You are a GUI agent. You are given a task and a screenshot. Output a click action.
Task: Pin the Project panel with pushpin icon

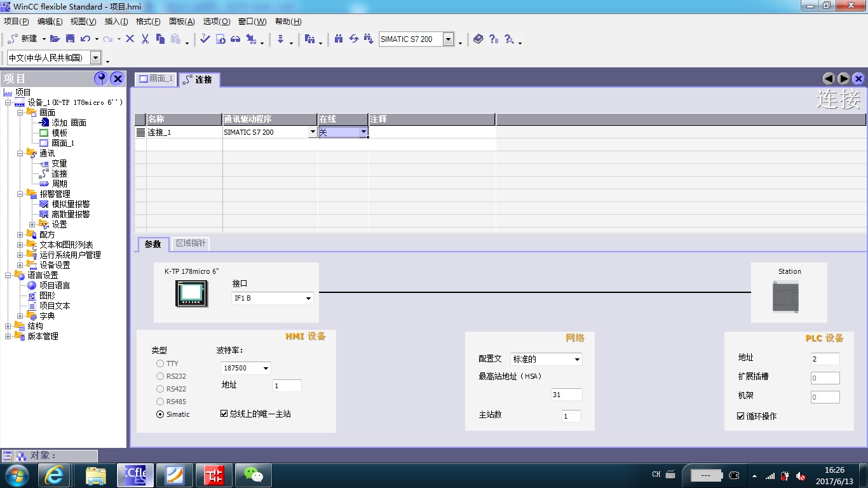(x=100, y=78)
